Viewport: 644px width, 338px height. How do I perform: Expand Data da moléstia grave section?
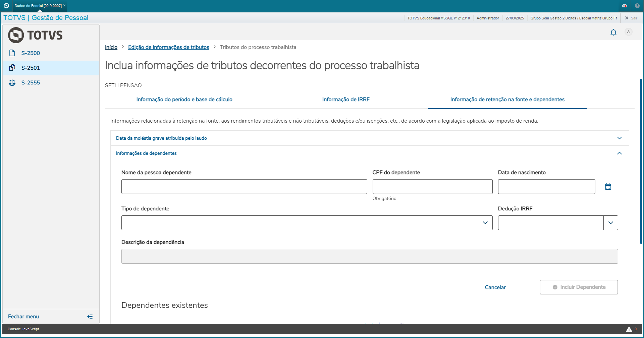619,138
